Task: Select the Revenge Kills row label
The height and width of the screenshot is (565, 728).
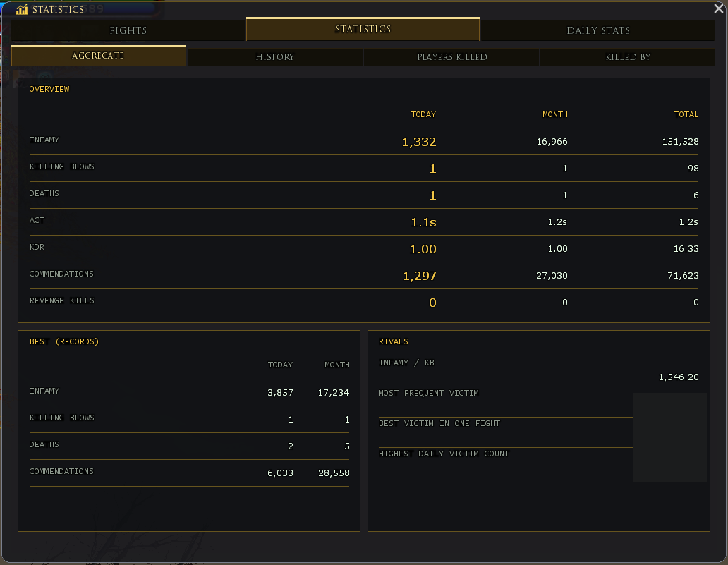Action: pyautogui.click(x=62, y=300)
